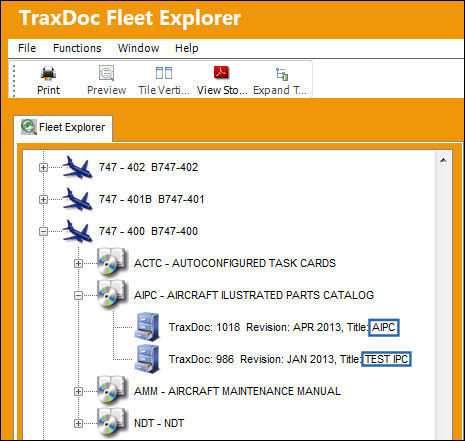Select the 747 - 401B B747-401 row

coord(152,199)
